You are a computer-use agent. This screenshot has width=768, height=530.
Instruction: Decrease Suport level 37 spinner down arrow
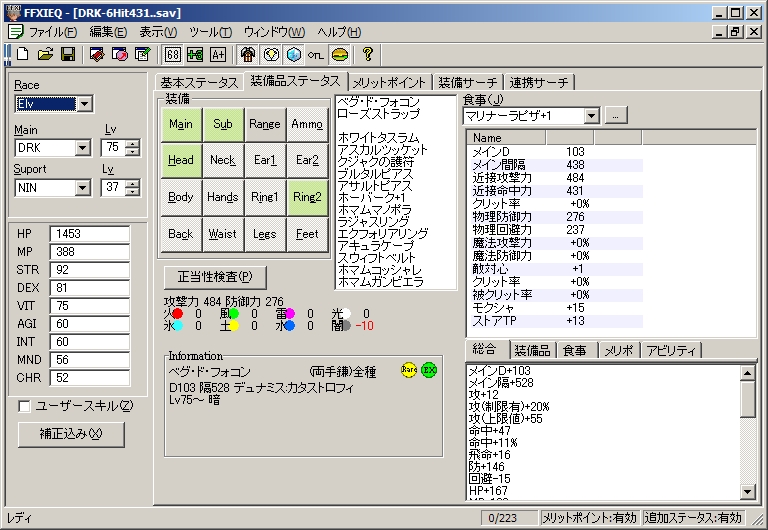point(132,192)
